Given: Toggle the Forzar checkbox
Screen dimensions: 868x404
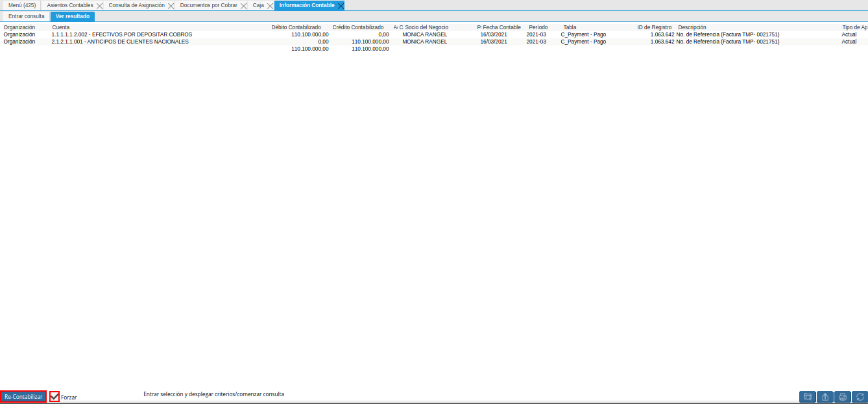Looking at the screenshot, I should pos(54,396).
